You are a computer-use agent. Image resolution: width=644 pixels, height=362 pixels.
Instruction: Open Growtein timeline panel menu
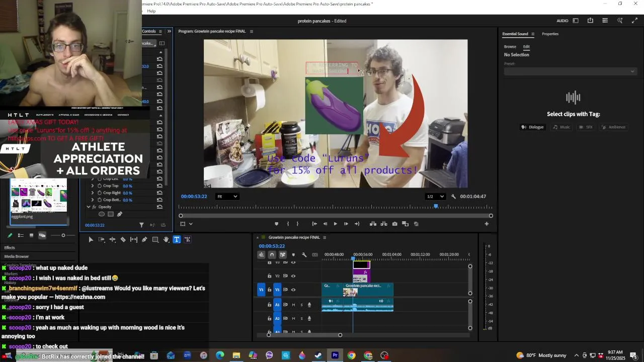click(x=325, y=237)
